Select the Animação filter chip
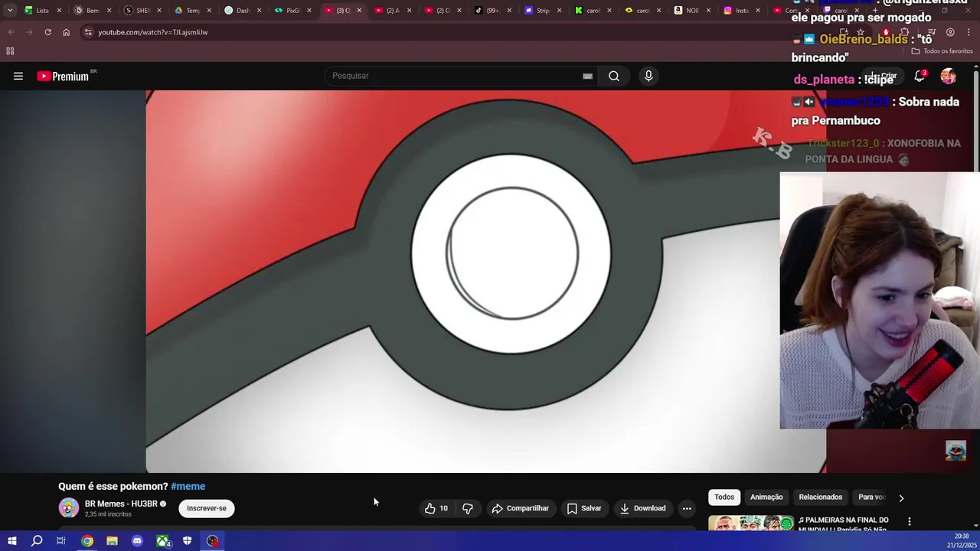Image resolution: width=980 pixels, height=551 pixels. click(766, 497)
